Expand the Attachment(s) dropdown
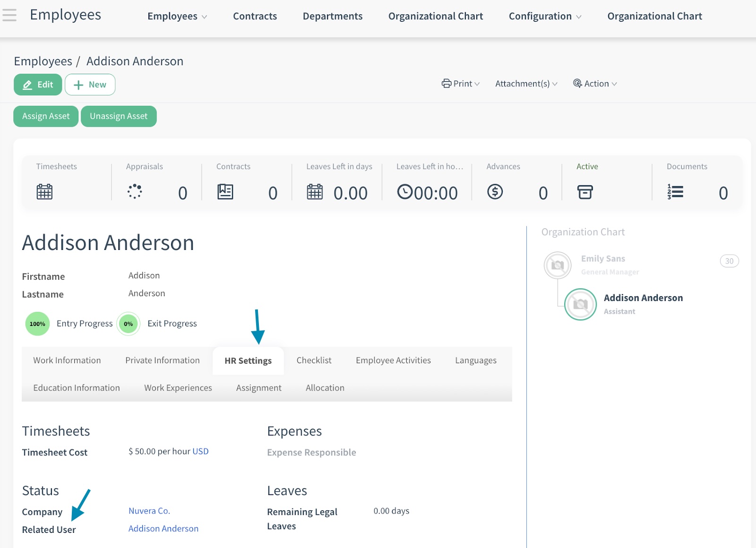Image resolution: width=756 pixels, height=548 pixels. (x=526, y=84)
